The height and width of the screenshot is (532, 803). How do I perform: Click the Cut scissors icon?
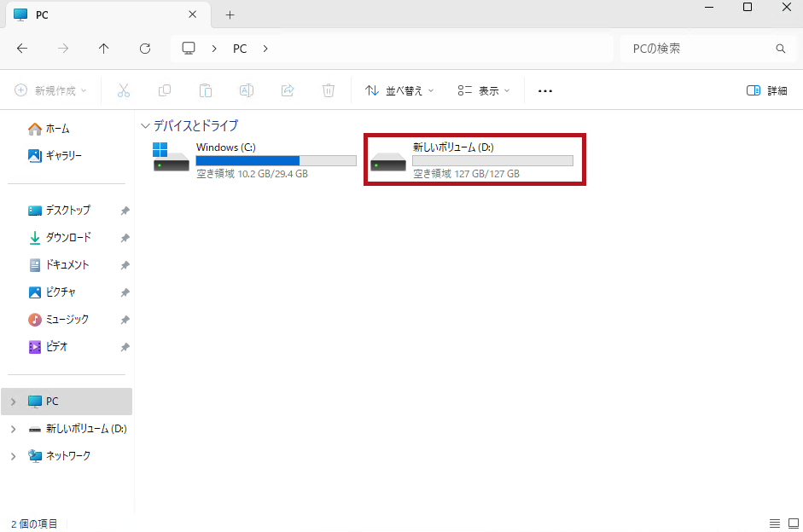tap(123, 90)
